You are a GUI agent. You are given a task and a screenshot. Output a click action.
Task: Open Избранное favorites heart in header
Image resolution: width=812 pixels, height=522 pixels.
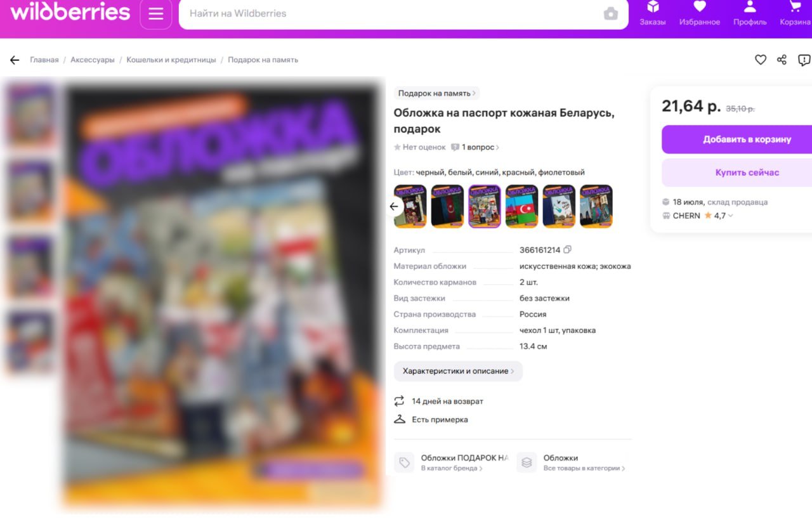tap(700, 13)
